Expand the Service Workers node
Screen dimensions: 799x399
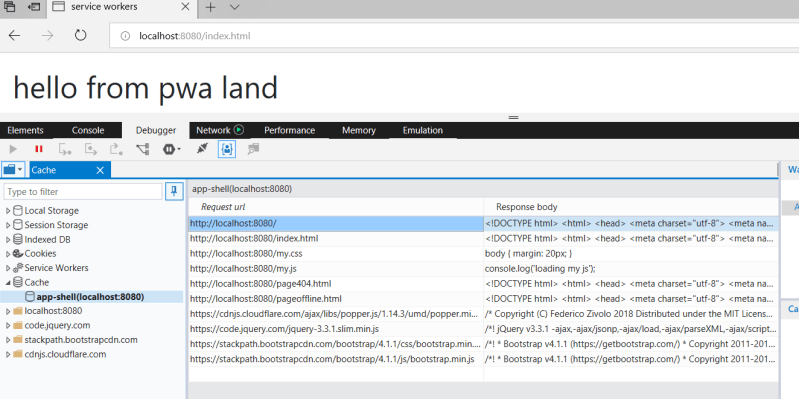click(x=8, y=268)
